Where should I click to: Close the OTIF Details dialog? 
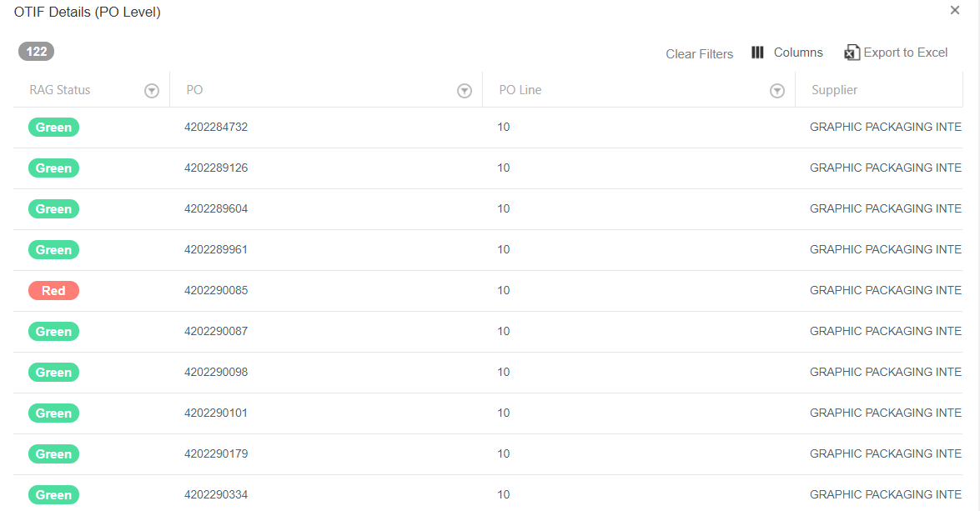(954, 10)
